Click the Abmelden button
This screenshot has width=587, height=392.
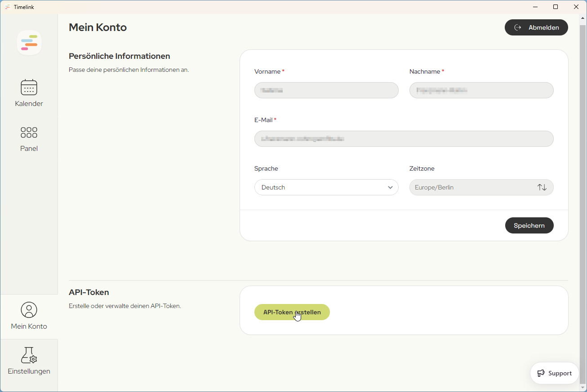tap(536, 27)
